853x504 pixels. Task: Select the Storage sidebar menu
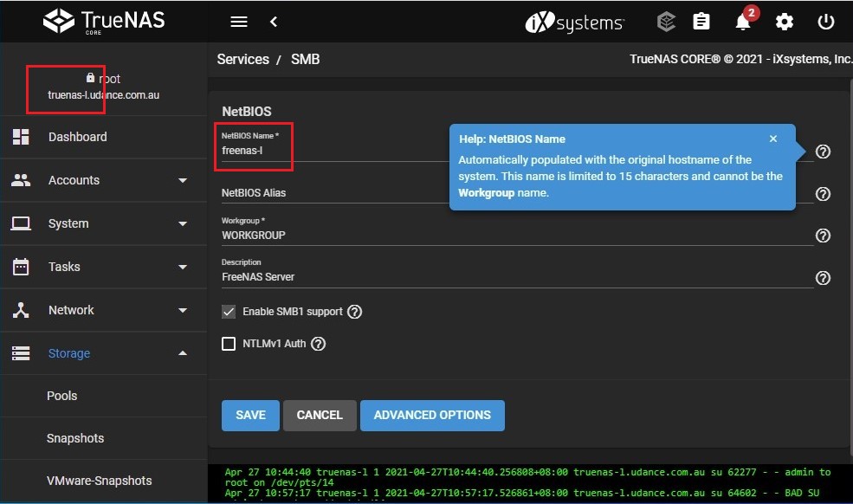pyautogui.click(x=103, y=353)
